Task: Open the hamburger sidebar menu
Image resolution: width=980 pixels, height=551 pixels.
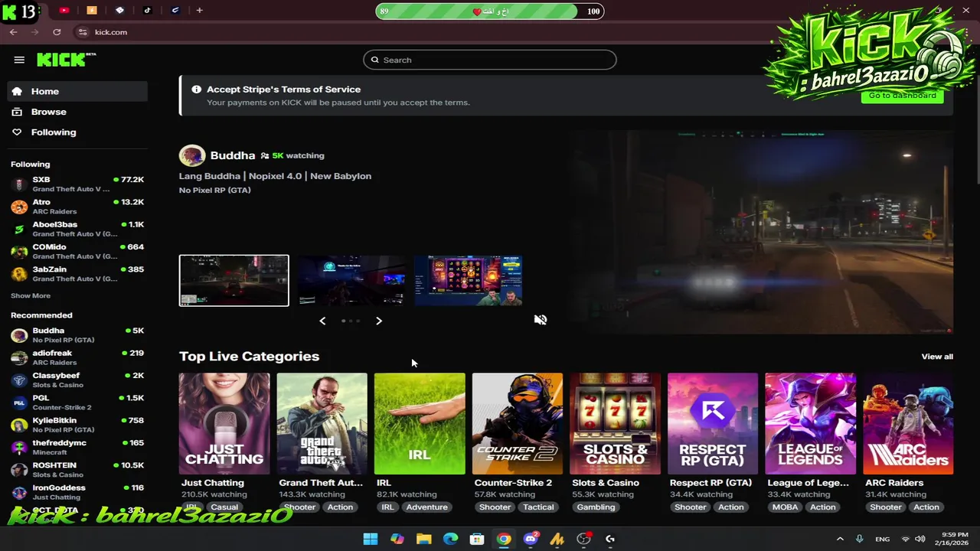Action: [x=19, y=60]
